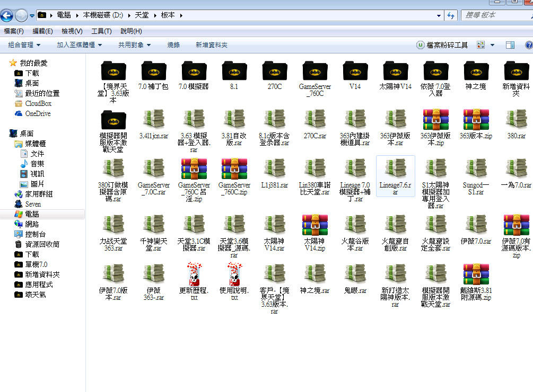
Task: Select CloudBox in the favorites list
Action: pos(38,103)
